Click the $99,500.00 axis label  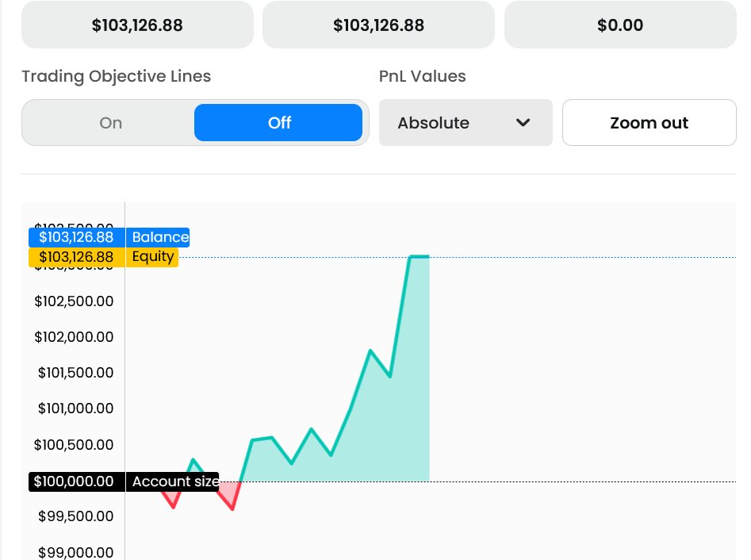coord(75,516)
